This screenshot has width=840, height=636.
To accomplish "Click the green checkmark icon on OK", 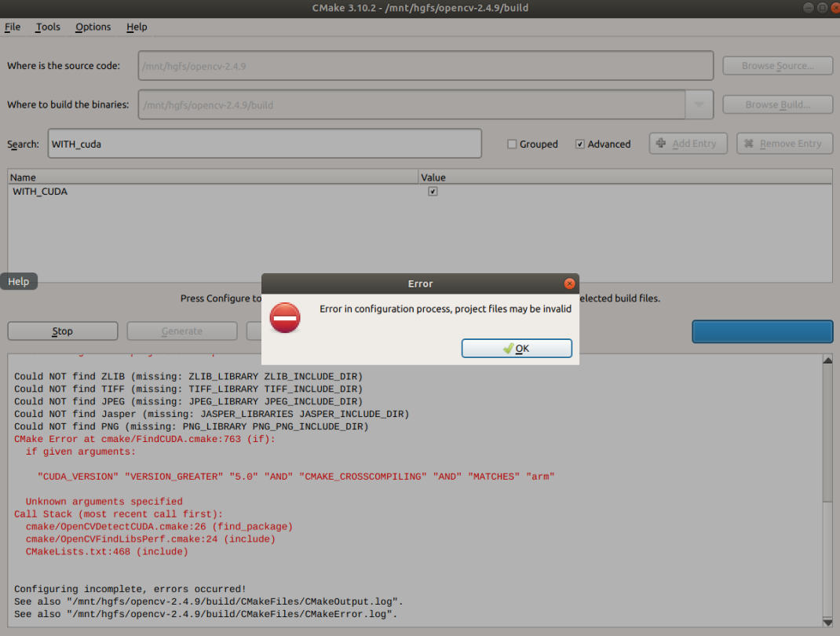I will pyautogui.click(x=509, y=349).
